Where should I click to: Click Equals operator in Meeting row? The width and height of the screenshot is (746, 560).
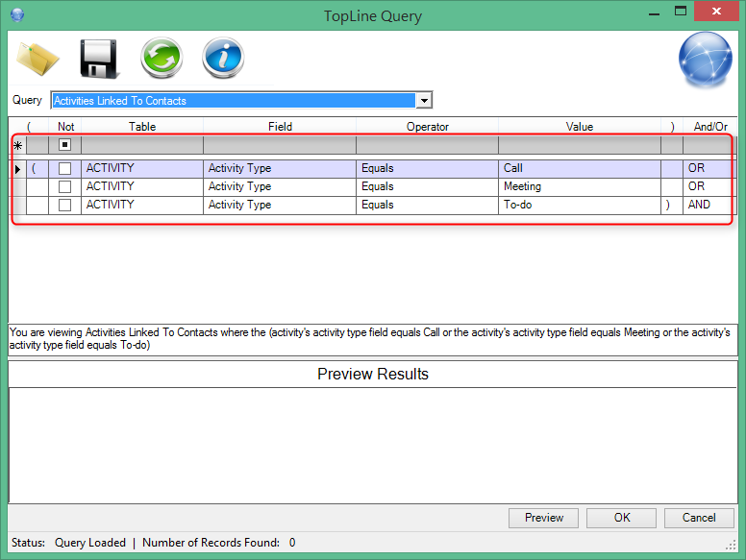coord(427,186)
